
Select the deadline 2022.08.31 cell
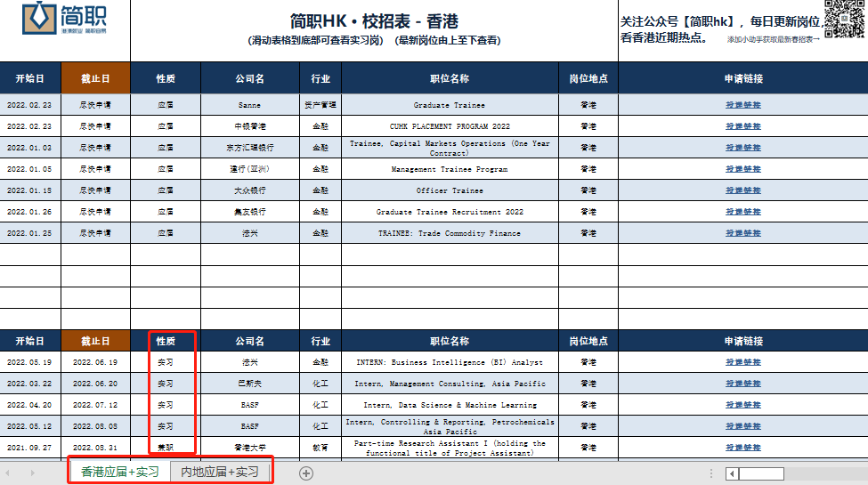95,448
